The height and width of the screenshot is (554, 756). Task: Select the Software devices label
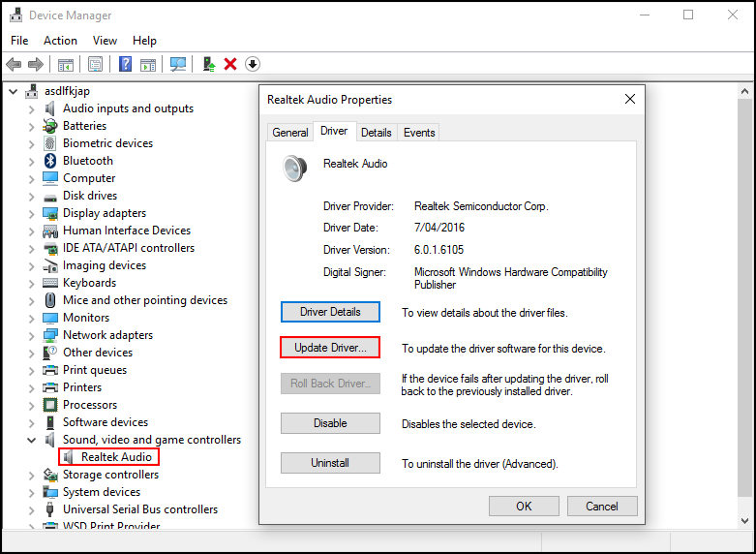tap(106, 422)
